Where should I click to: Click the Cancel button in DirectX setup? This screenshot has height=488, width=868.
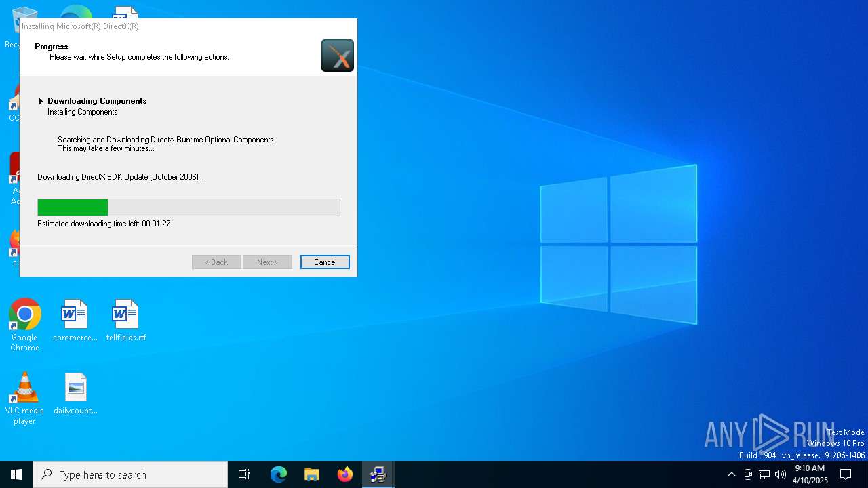click(325, 262)
